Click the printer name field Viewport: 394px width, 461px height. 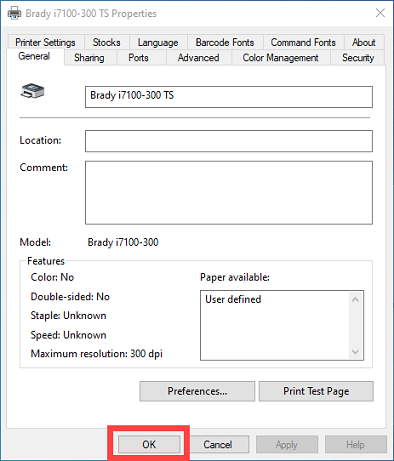coord(229,97)
